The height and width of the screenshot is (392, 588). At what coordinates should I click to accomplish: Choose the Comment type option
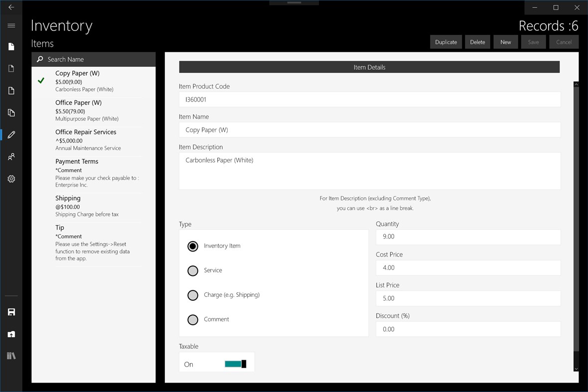coord(193,319)
